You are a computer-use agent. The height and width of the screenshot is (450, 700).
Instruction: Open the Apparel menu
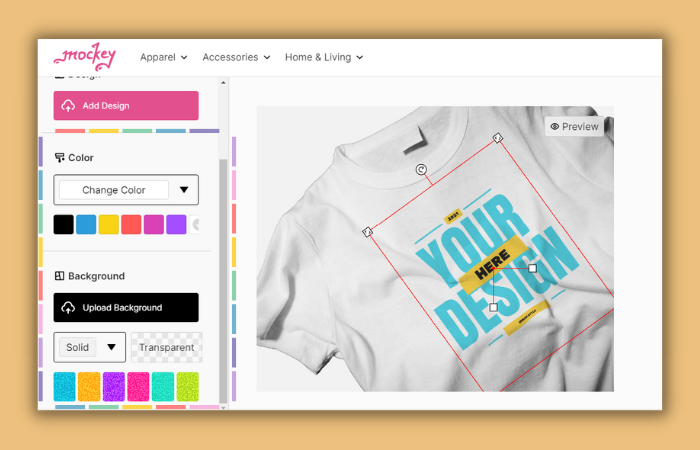(163, 57)
